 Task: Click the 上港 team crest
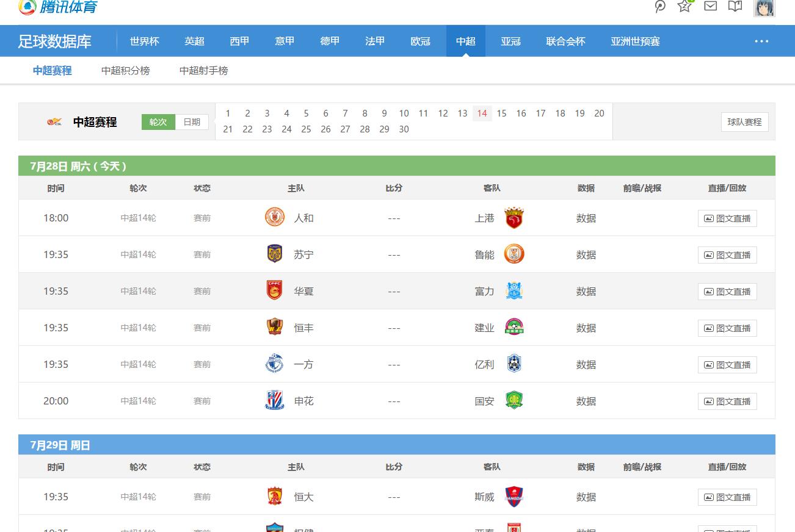[x=514, y=217]
